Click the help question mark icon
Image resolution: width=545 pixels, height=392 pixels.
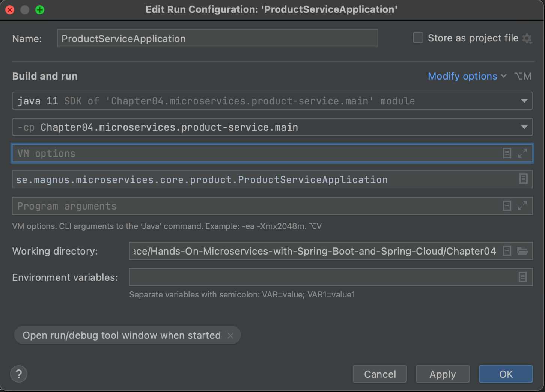(x=18, y=374)
